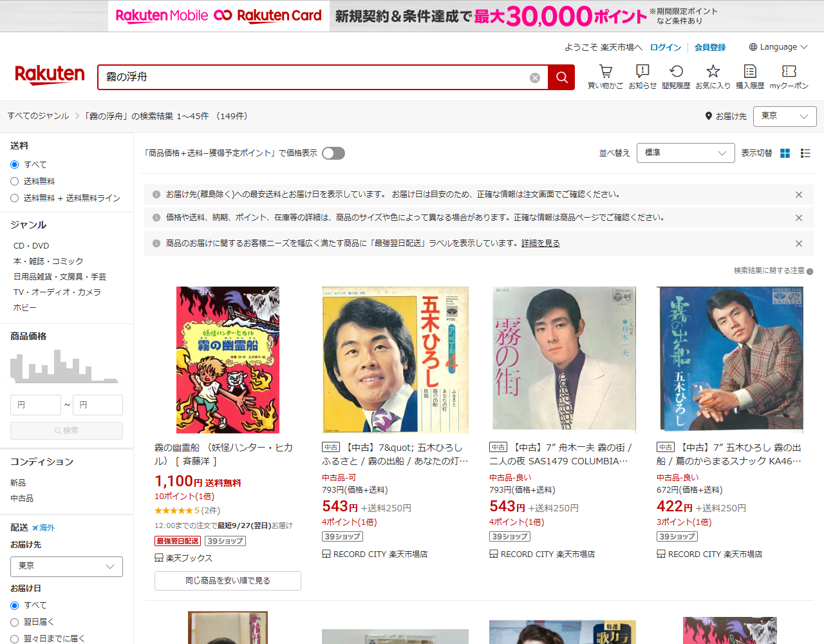This screenshot has width=824, height=644.
Task: Click the ログイン link
Action: 666,47
